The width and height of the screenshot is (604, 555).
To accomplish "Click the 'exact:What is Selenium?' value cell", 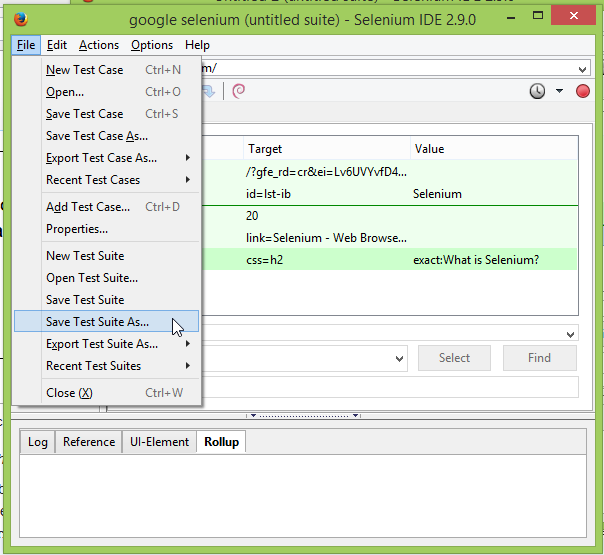I will (476, 260).
